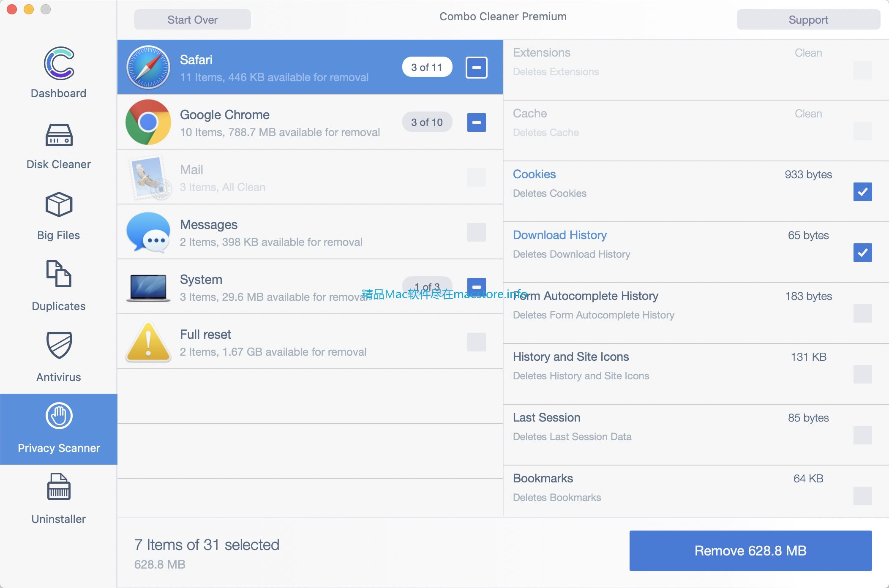Click the Form Autocomplete History label
This screenshot has height=588, width=889.
586,296
